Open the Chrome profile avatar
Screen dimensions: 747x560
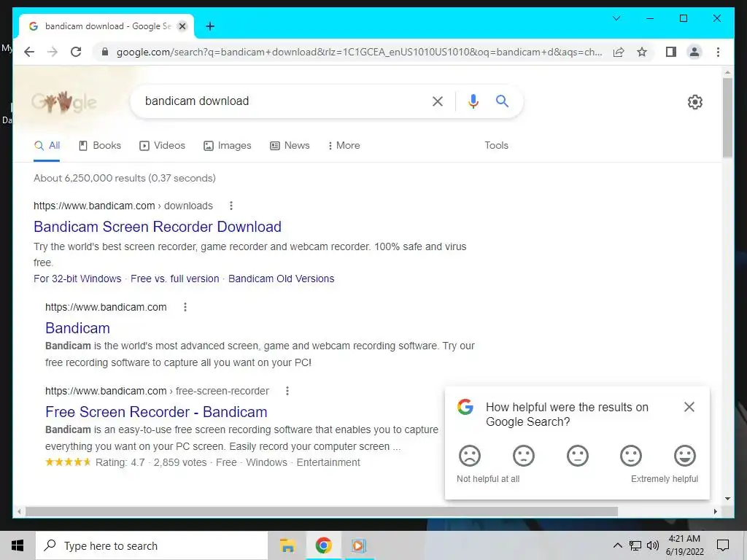point(694,52)
